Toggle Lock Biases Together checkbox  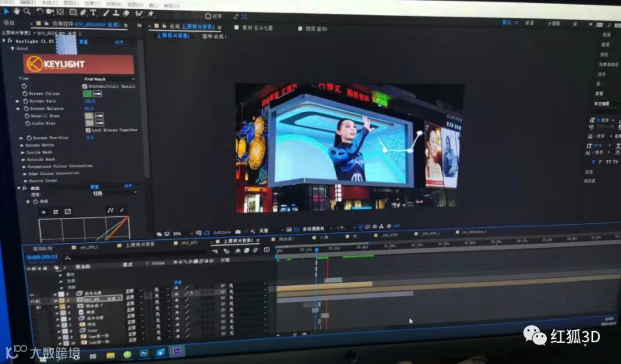88,130
